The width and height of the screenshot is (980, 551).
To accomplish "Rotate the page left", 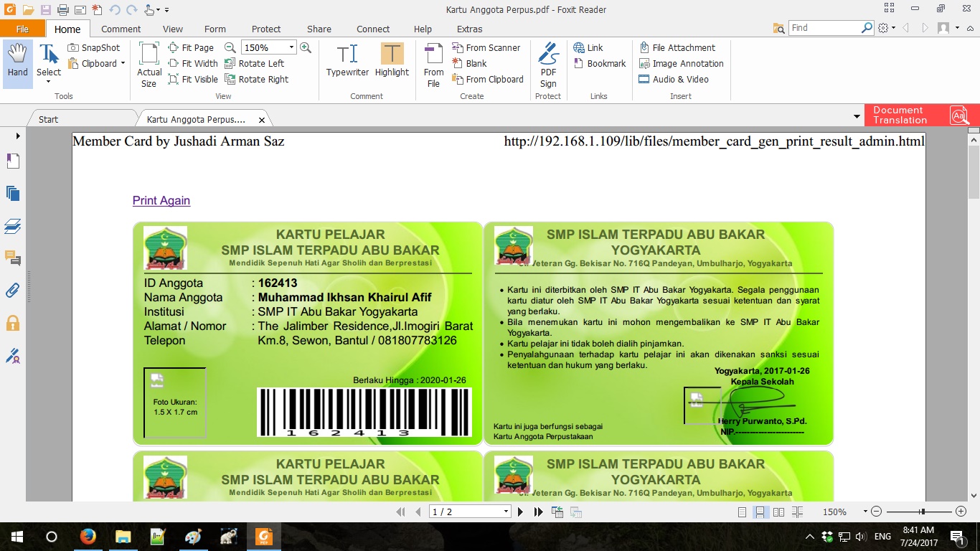I will click(x=255, y=63).
